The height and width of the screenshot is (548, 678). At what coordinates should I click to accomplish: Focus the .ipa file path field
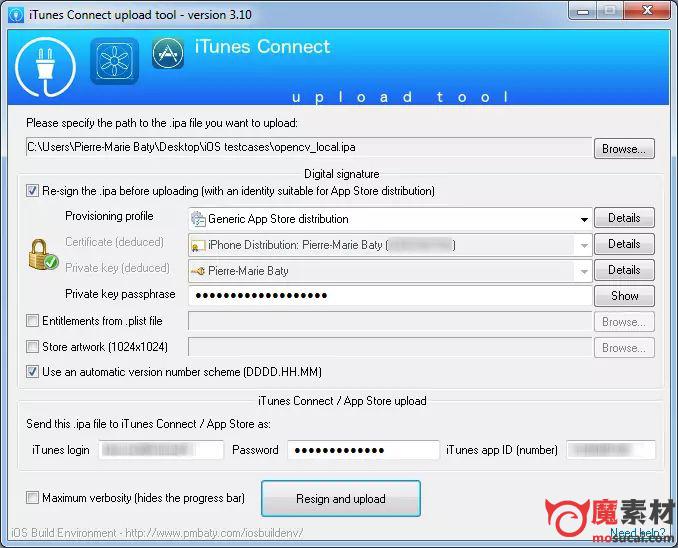coord(309,147)
